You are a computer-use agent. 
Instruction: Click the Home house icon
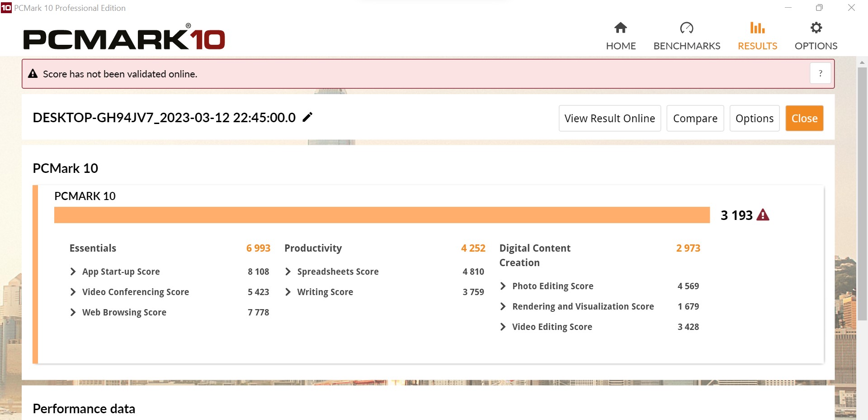(621, 28)
